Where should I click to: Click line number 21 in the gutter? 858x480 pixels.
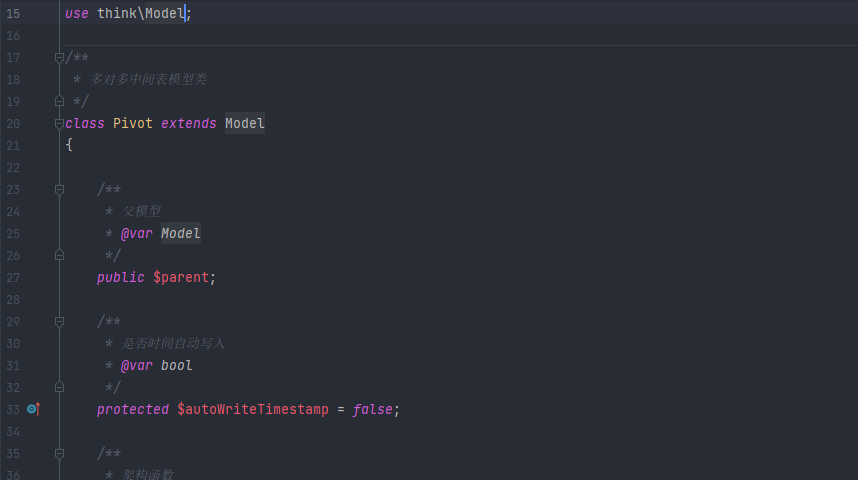tap(13, 146)
